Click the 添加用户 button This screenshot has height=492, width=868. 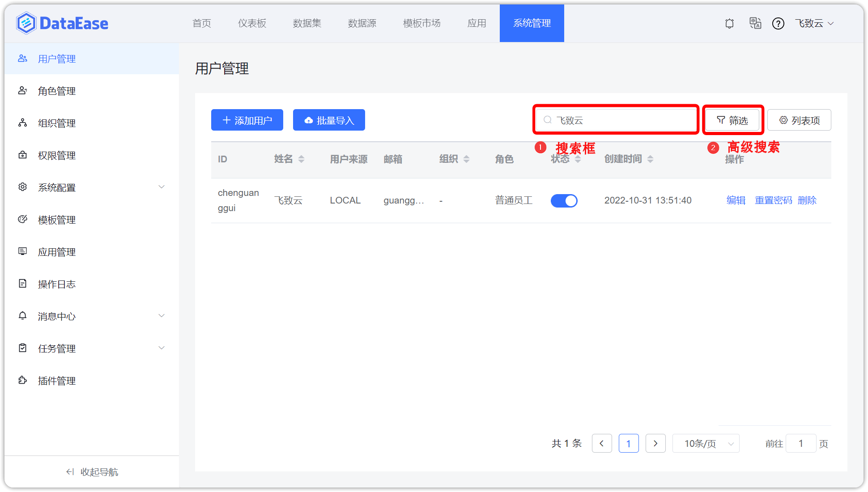point(247,120)
